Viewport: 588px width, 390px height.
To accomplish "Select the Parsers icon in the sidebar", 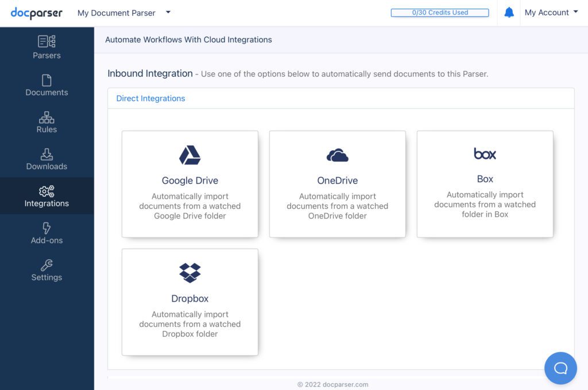I will (47, 42).
